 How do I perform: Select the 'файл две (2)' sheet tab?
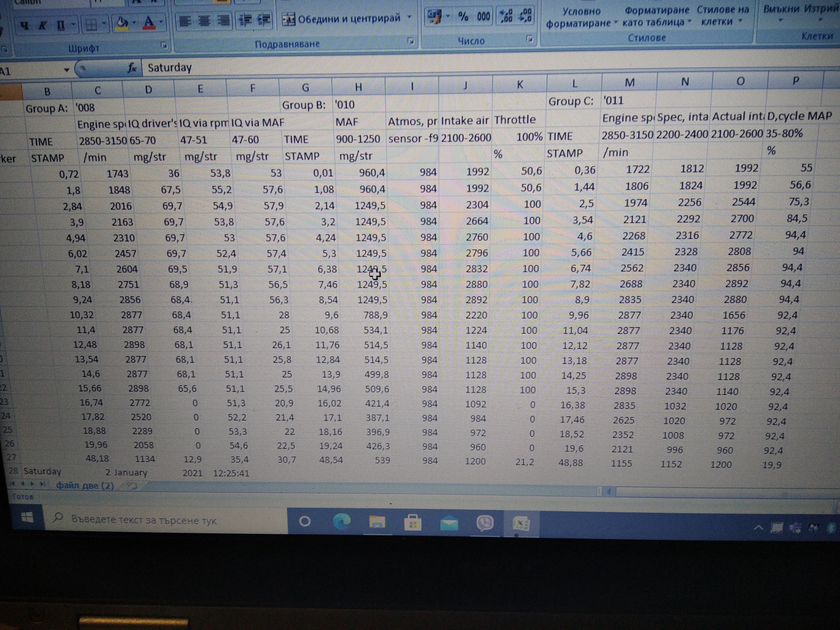85,485
